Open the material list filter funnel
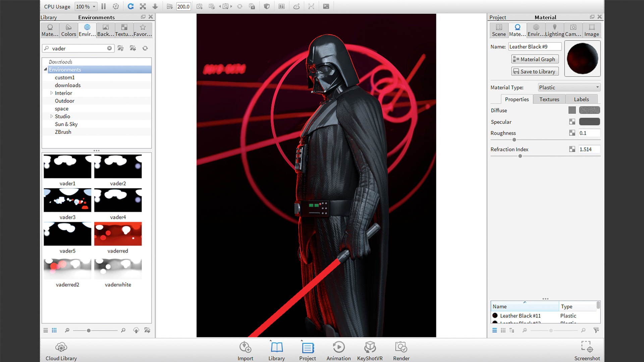644x362 pixels. pos(596,330)
